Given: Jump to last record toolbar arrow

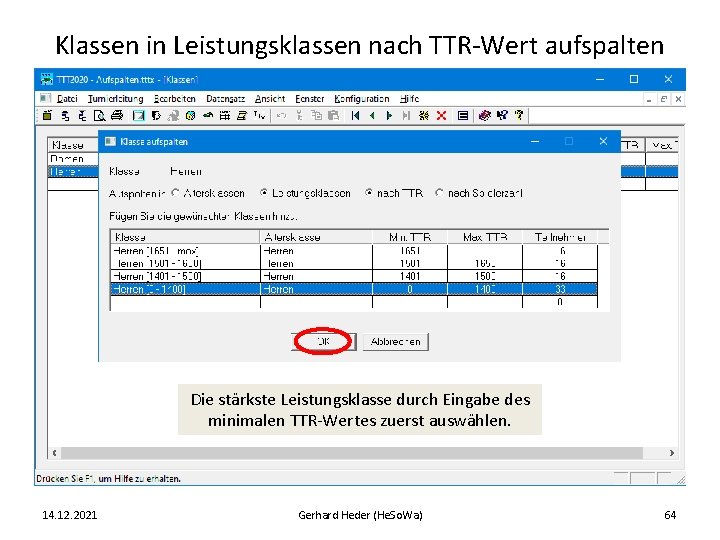Looking at the screenshot, I should click(406, 116).
